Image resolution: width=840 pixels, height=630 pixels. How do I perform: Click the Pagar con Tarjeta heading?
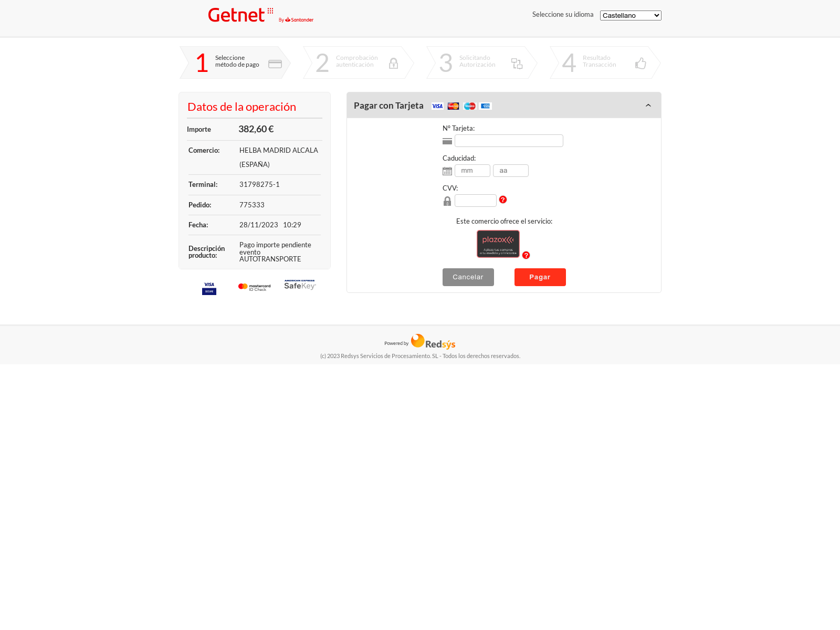click(388, 106)
